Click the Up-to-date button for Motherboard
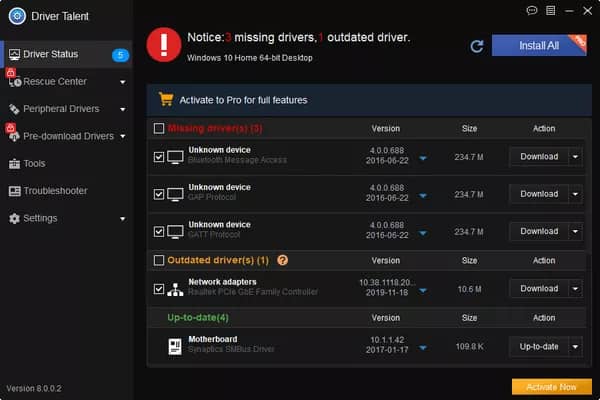The width and height of the screenshot is (600, 400). 539,347
